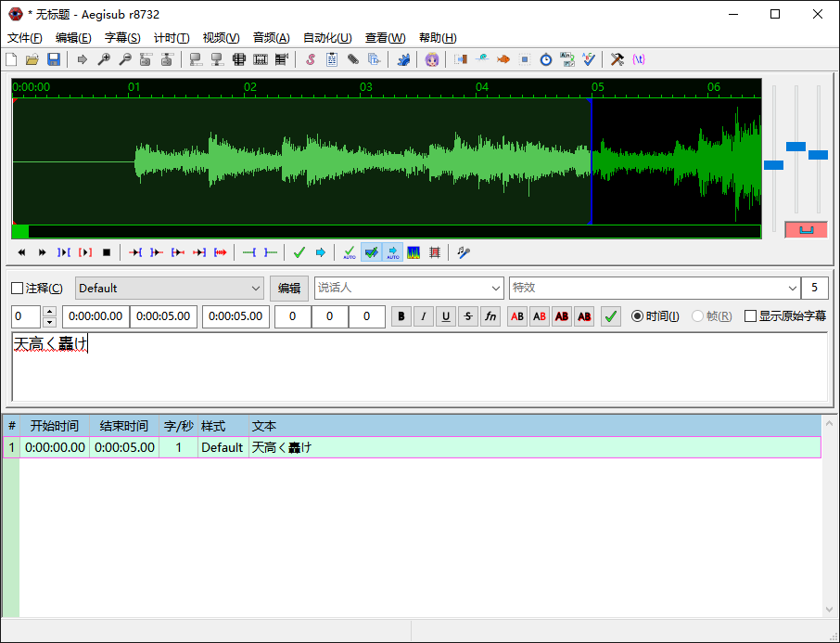Open the 自动化(U) menu

click(x=327, y=38)
